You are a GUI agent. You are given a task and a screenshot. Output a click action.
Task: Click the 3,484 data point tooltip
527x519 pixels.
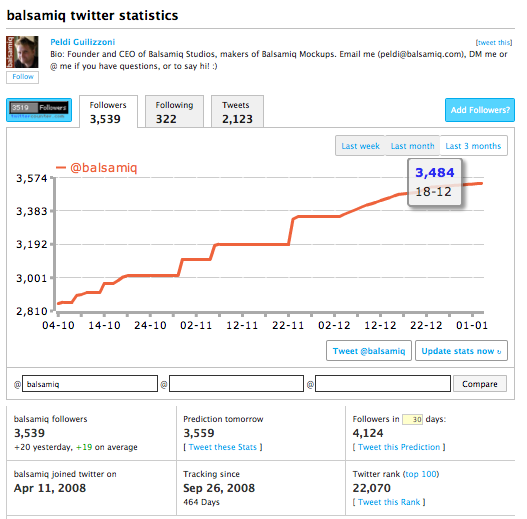[435, 182]
